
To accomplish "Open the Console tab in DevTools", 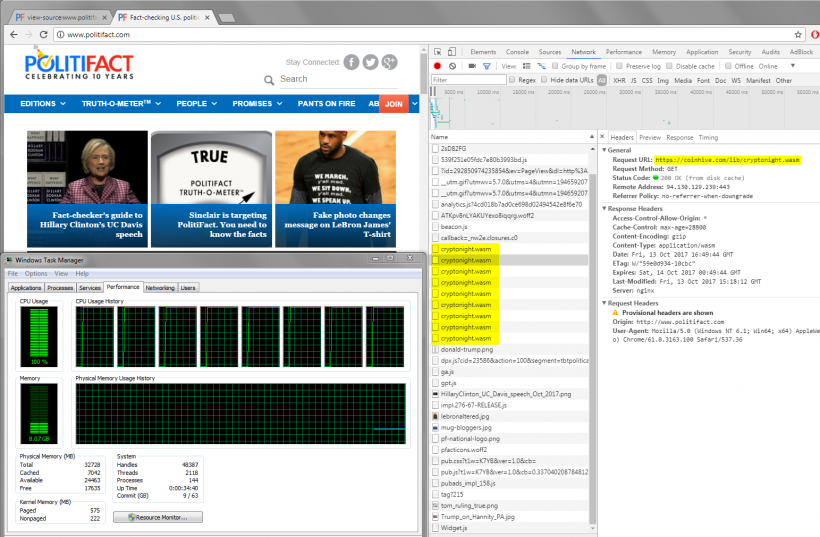I will pos(517,51).
